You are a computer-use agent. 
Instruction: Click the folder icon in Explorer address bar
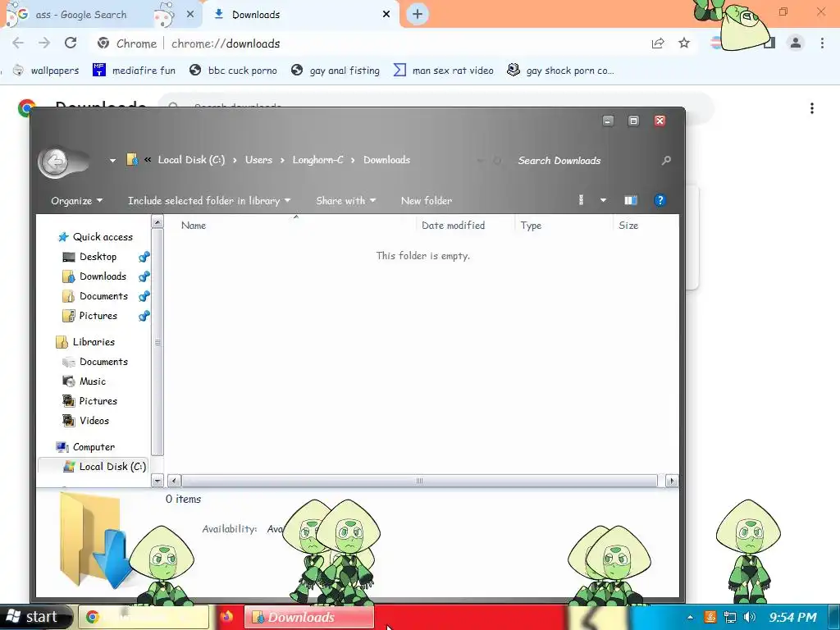click(x=132, y=160)
